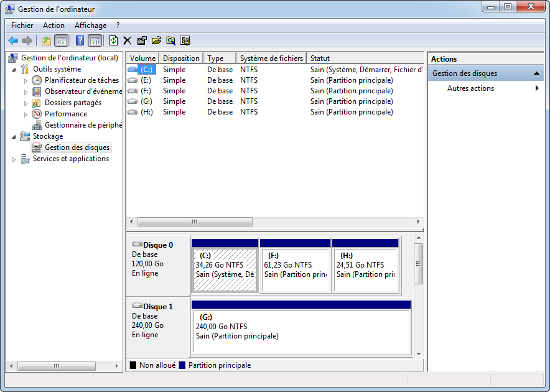550x392 pixels.
Task: Expand the Performance tree node
Action: click(x=26, y=114)
